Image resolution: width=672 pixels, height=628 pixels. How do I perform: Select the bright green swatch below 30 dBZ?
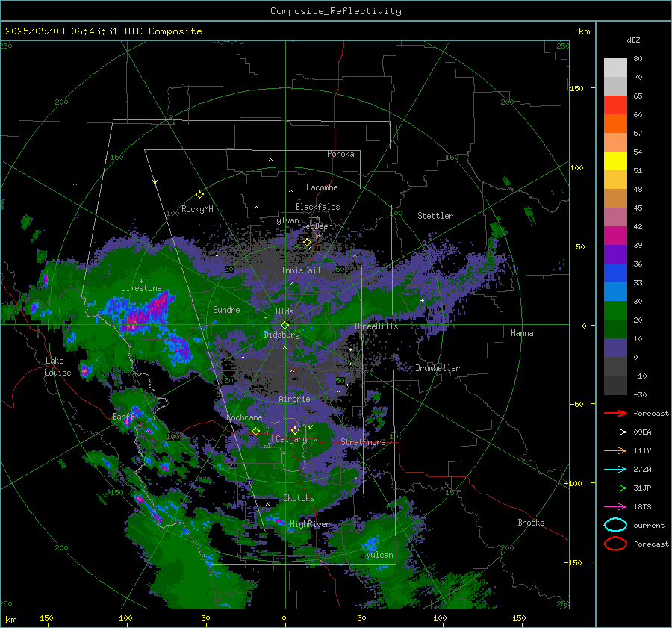coord(615,311)
